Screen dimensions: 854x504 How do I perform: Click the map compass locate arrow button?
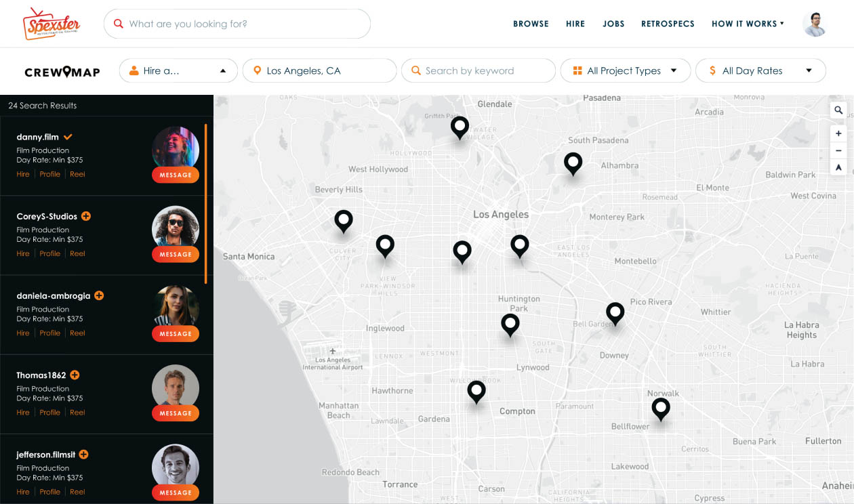[x=838, y=167]
